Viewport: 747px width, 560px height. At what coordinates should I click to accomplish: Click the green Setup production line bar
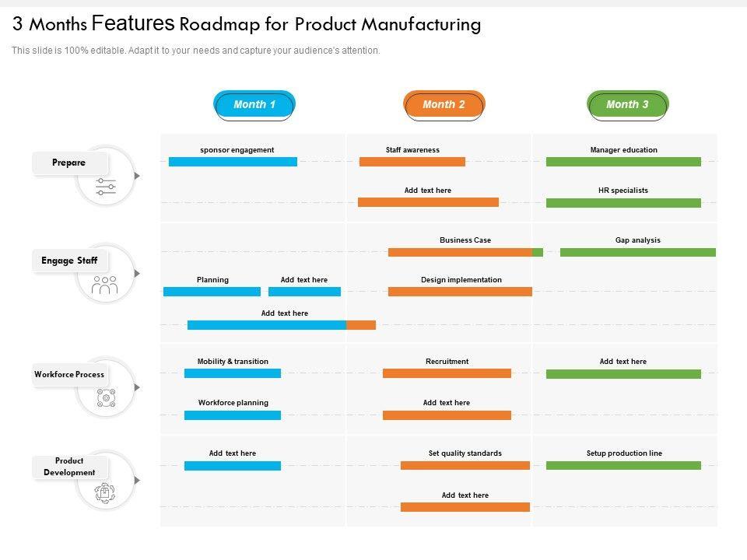pos(623,465)
